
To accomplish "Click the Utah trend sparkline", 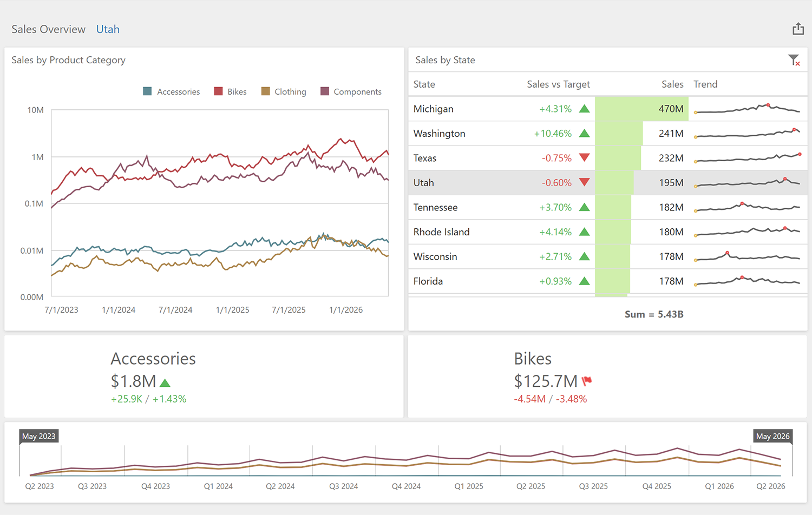I will (748, 182).
